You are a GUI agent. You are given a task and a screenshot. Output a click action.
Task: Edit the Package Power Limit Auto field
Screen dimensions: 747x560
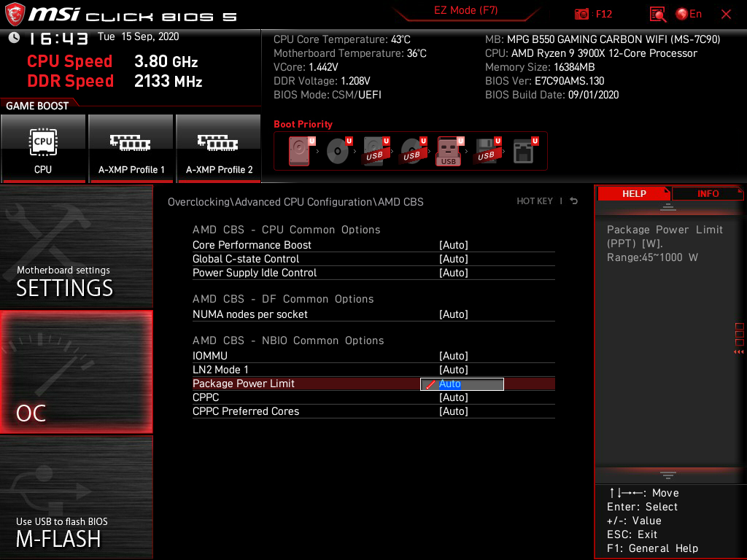tap(462, 384)
